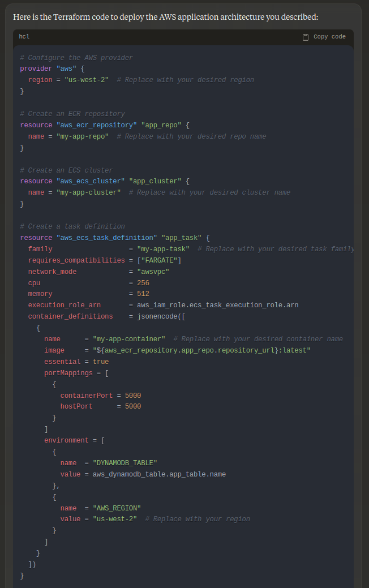Click the memory value 512
The image size is (369, 588).
(143, 294)
